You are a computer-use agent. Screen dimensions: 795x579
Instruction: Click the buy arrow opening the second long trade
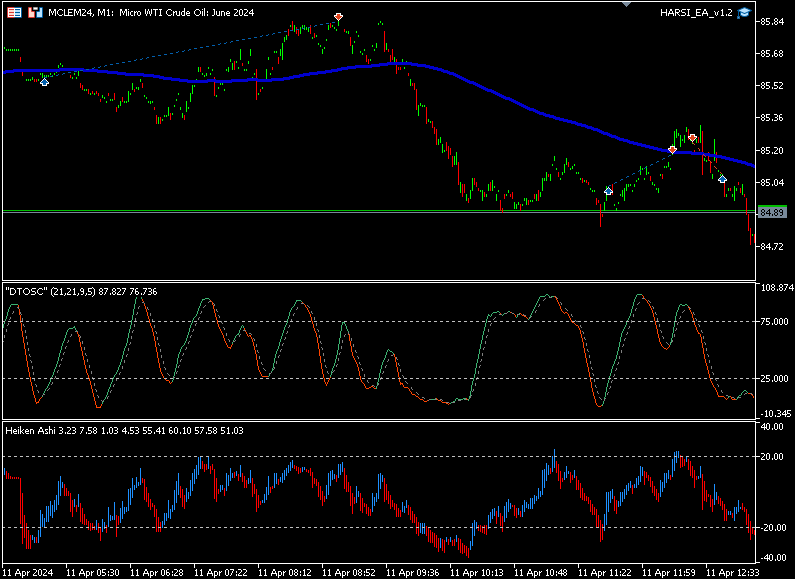[608, 191]
